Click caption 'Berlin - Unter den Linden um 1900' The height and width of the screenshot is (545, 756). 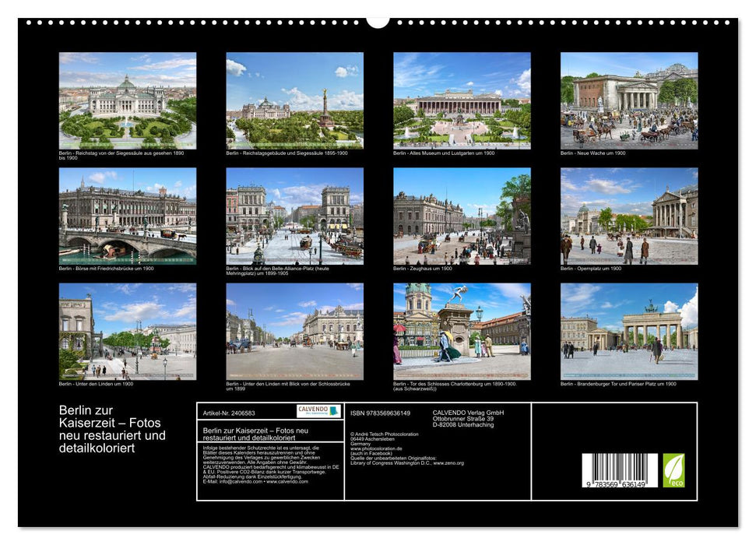(x=96, y=384)
